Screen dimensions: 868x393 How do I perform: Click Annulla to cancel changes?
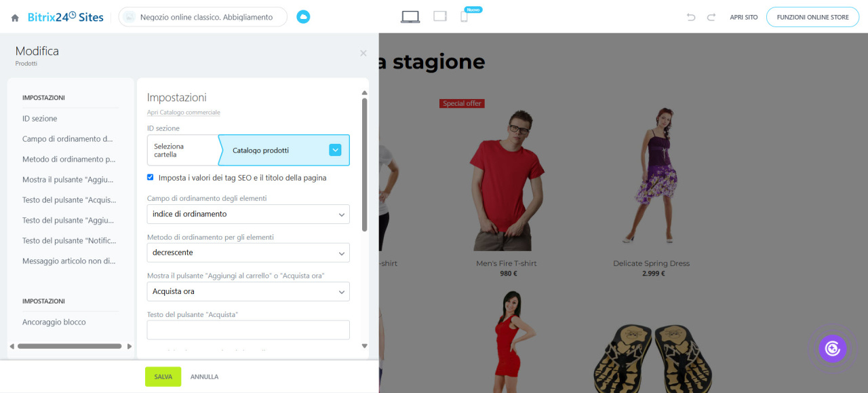[204, 377]
